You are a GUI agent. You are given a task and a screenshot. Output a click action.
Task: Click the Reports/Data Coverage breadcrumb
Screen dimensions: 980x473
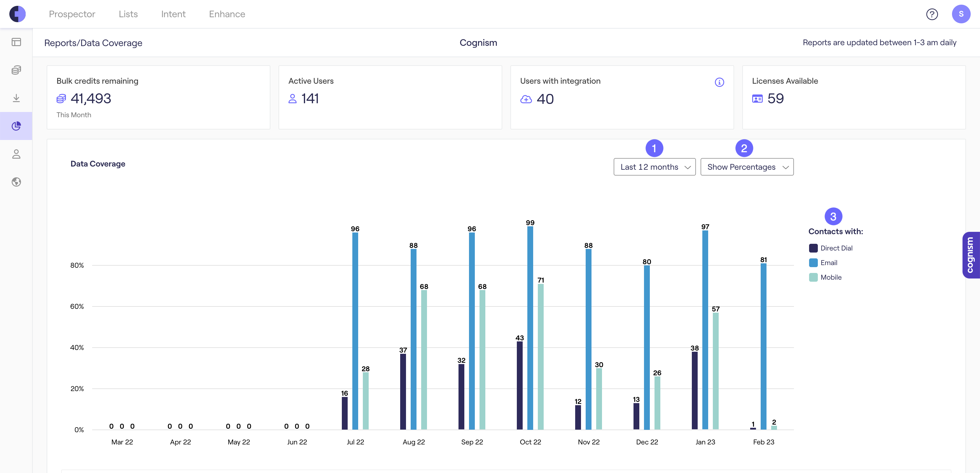(x=93, y=43)
